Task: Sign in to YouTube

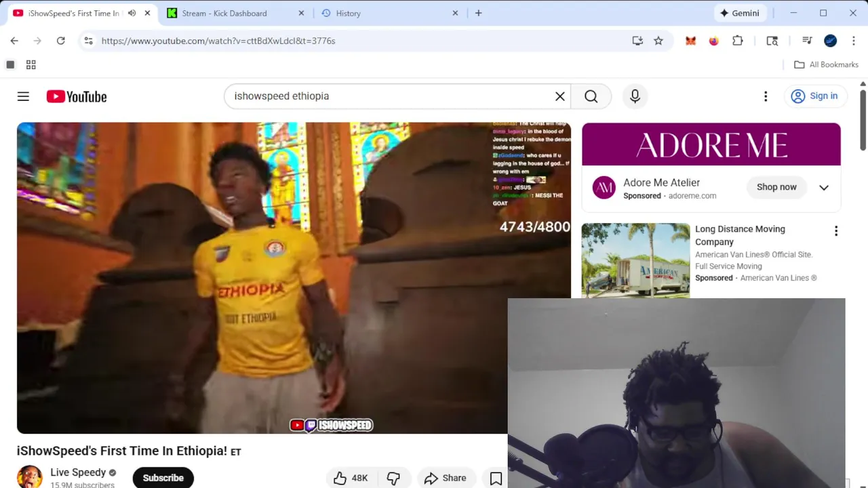Action: coord(814,96)
